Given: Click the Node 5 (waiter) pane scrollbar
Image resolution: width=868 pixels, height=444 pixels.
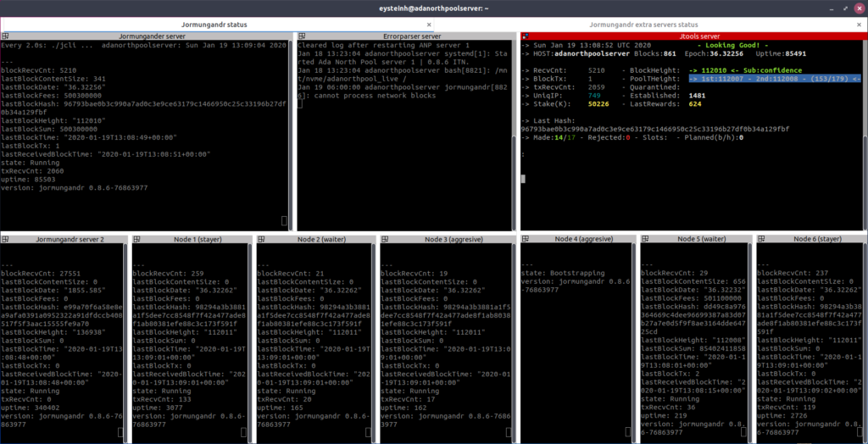Looking at the screenshot, I should (750, 342).
